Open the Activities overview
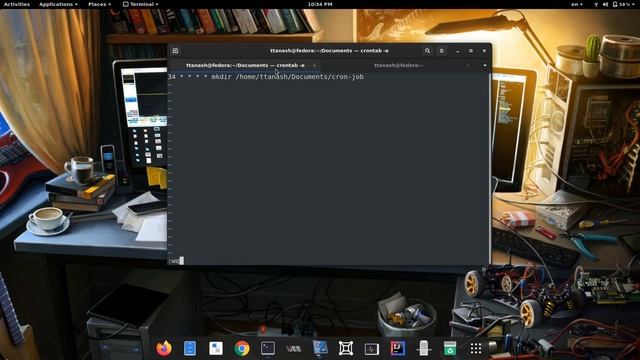Image resolution: width=640 pixels, height=360 pixels. tap(17, 4)
